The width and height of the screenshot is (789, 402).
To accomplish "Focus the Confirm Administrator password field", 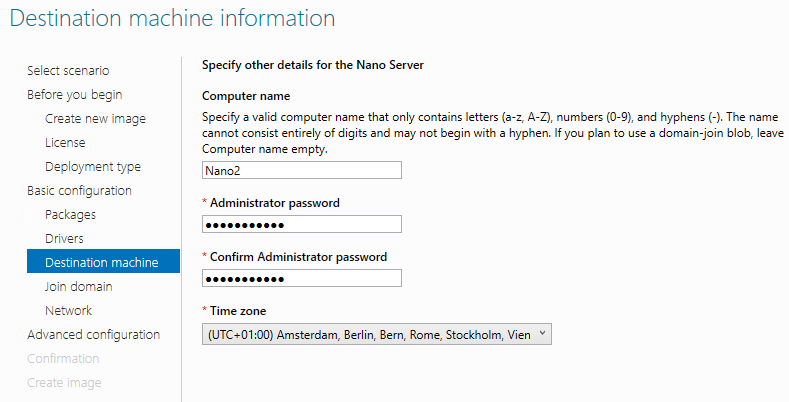I will [301, 278].
